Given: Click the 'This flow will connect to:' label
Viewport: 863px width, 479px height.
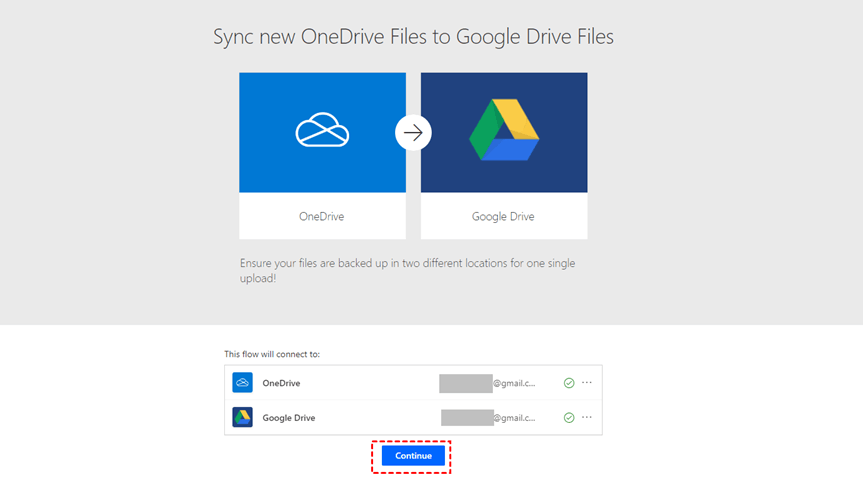Looking at the screenshot, I should coord(272,354).
